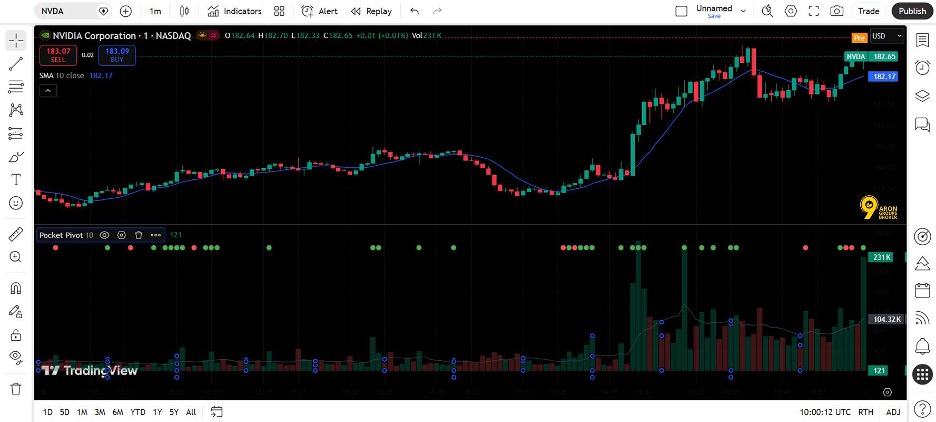Image resolution: width=936 pixels, height=422 pixels.
Task: Open the candlestick chart type menu
Action: [x=184, y=11]
